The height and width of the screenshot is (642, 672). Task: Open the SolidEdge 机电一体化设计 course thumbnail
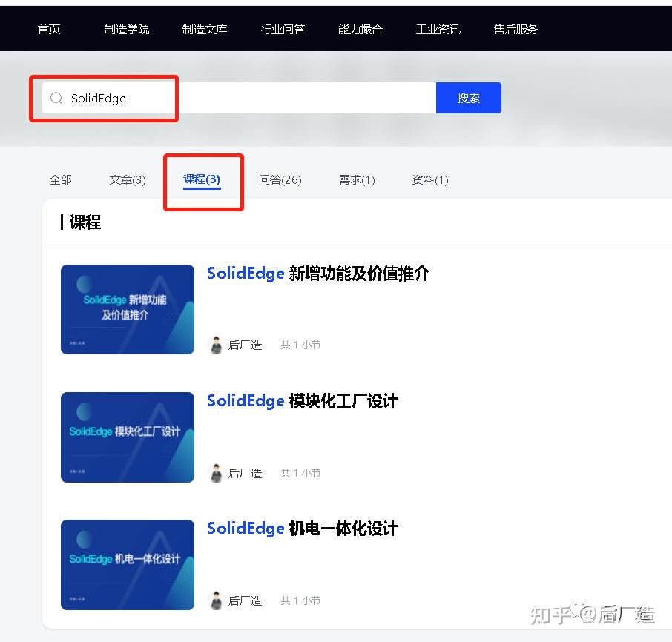click(x=127, y=564)
